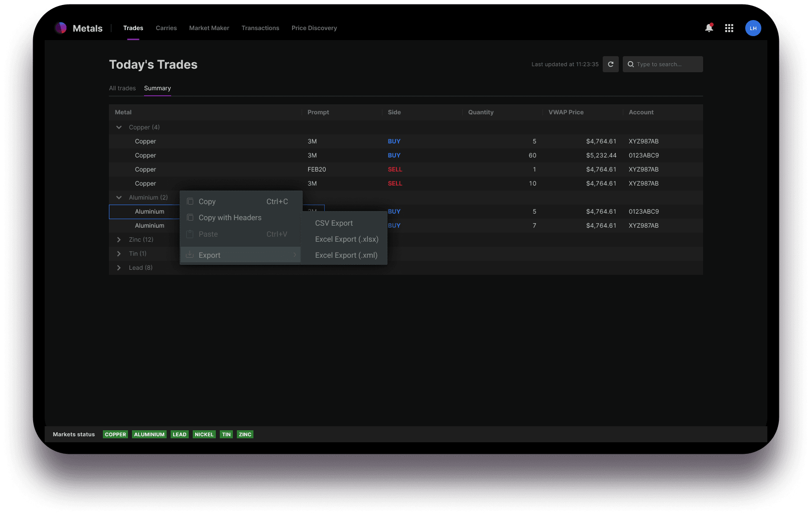This screenshot has width=812, height=516.
Task: Click the Markets status label
Action: click(x=74, y=434)
